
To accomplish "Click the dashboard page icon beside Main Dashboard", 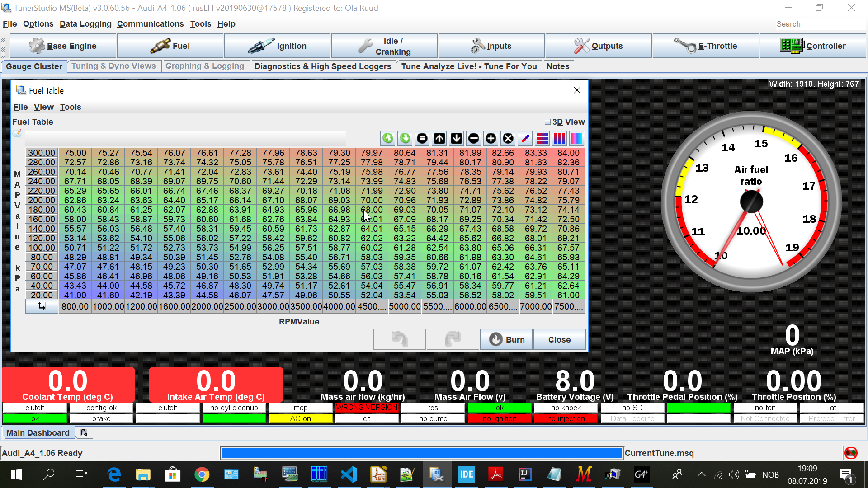I will (84, 432).
